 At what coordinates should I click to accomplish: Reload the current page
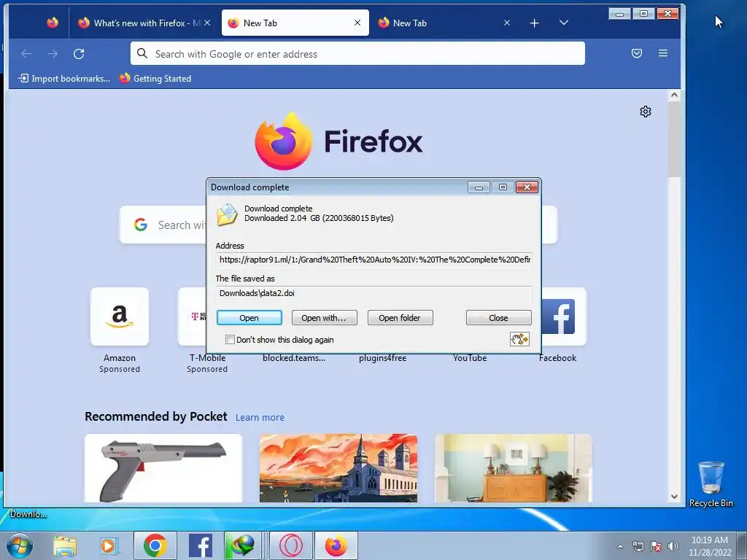tap(79, 54)
